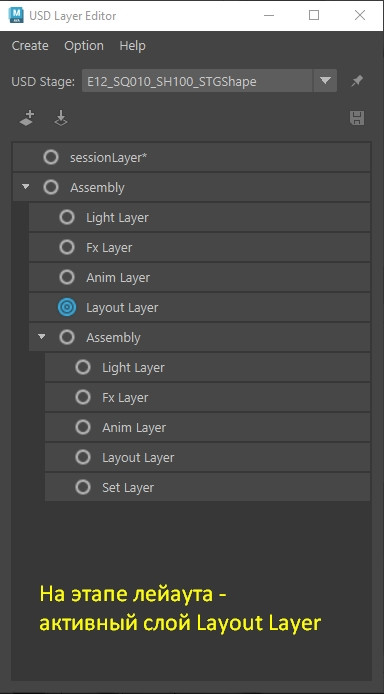The width and height of the screenshot is (384, 694).
Task: Open the Option menu
Action: coord(84,46)
